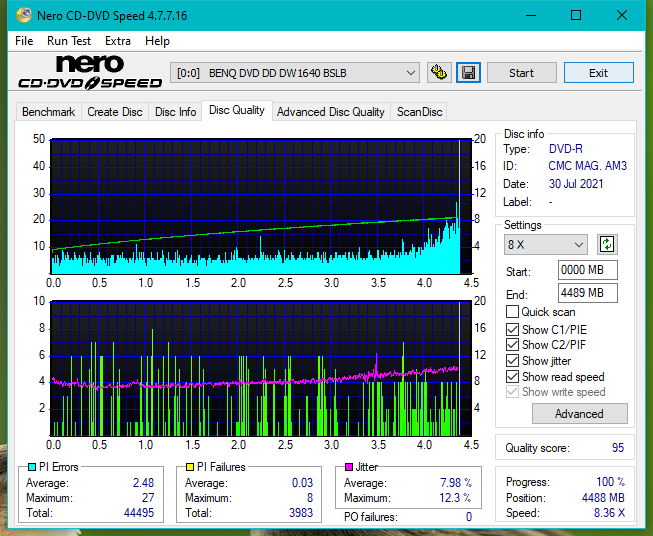Image resolution: width=653 pixels, height=536 pixels.
Task: Open the BENQ drive selection dropdown
Action: pyautogui.click(x=295, y=73)
